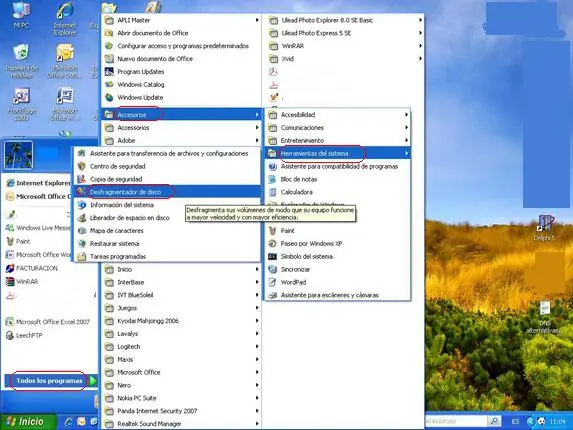573x430 pixels.
Task: Open Desfragmentador de disco menu entry
Action: [167, 192]
